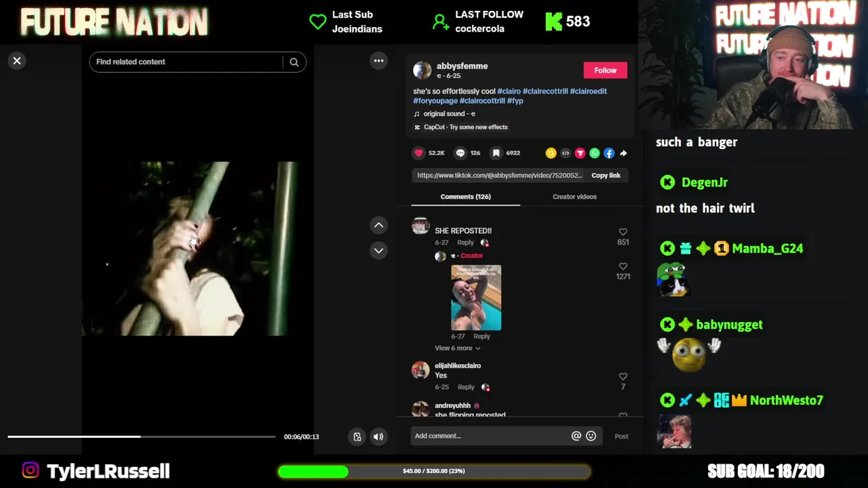The height and width of the screenshot is (488, 868).
Task: Click the Find related content field
Action: [x=187, y=62]
